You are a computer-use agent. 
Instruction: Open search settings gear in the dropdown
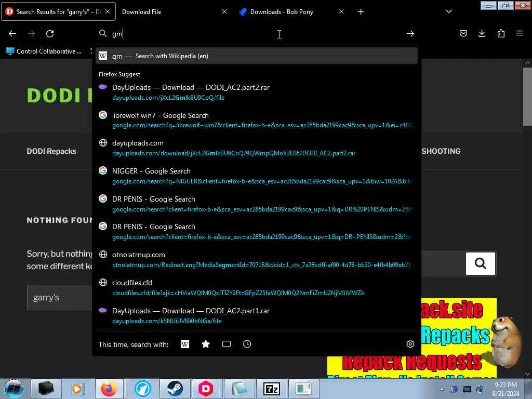point(410,344)
